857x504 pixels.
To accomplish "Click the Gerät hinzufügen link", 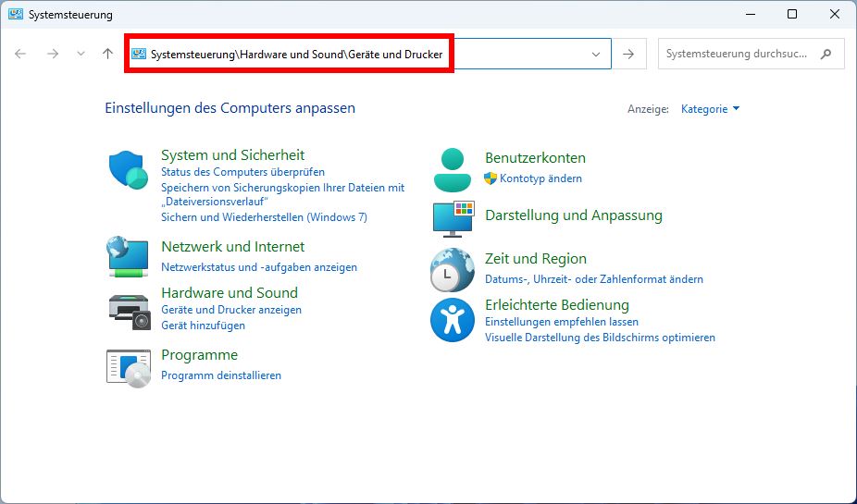I will click(203, 326).
